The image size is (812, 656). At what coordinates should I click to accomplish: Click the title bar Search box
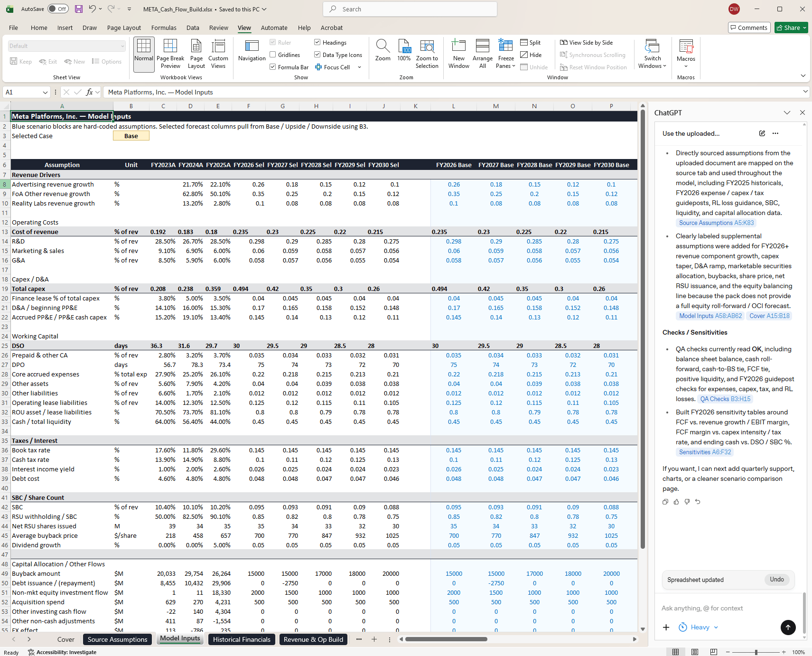tap(410, 9)
